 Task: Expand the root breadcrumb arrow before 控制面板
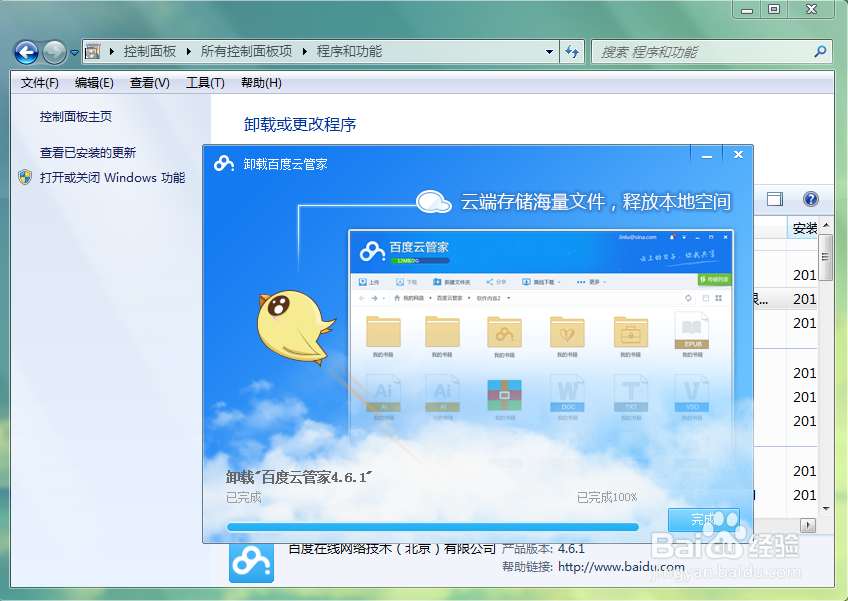coord(112,52)
